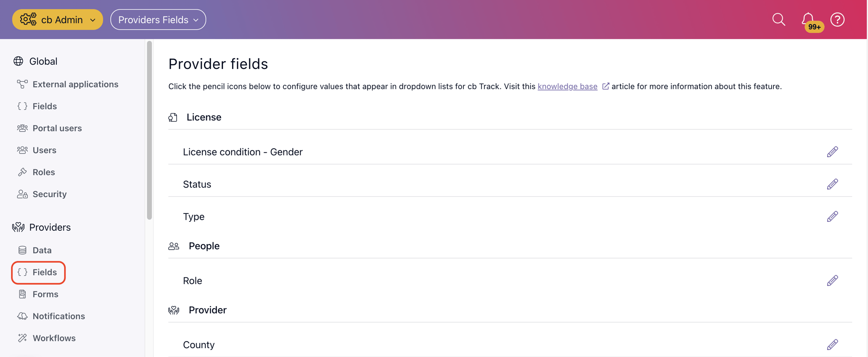Go to External applications in sidebar
Image resolution: width=868 pixels, height=357 pixels.
tap(75, 84)
